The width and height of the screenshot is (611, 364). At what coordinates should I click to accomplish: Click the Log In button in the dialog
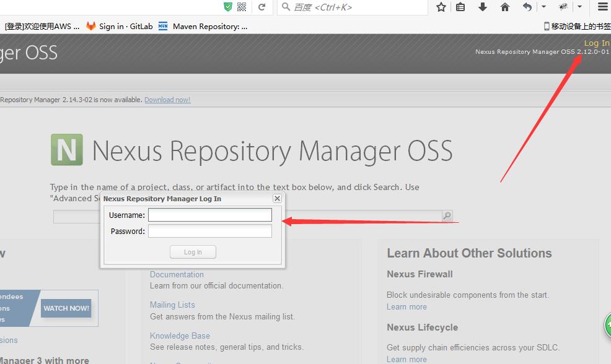pos(193,253)
